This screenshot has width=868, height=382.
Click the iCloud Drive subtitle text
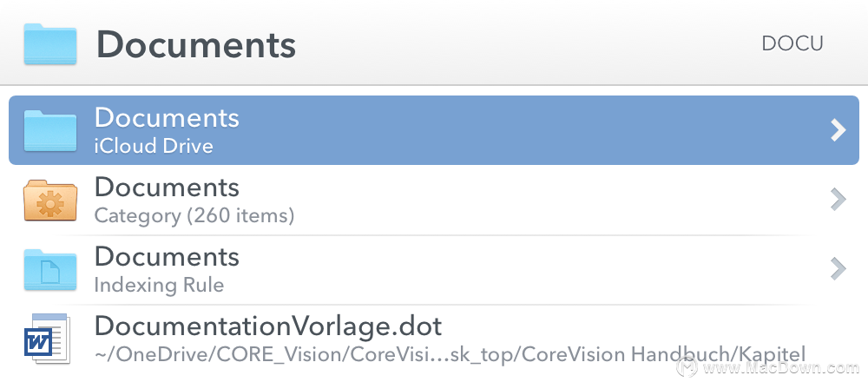point(154,146)
